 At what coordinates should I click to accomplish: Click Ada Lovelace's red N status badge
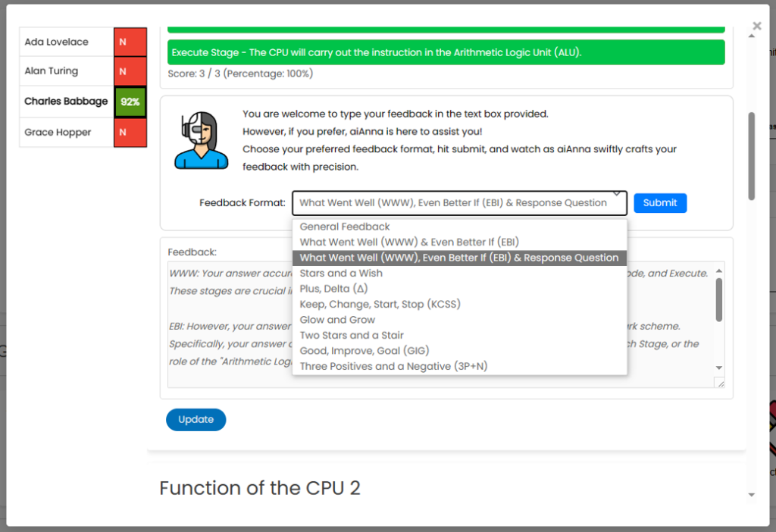pos(130,41)
